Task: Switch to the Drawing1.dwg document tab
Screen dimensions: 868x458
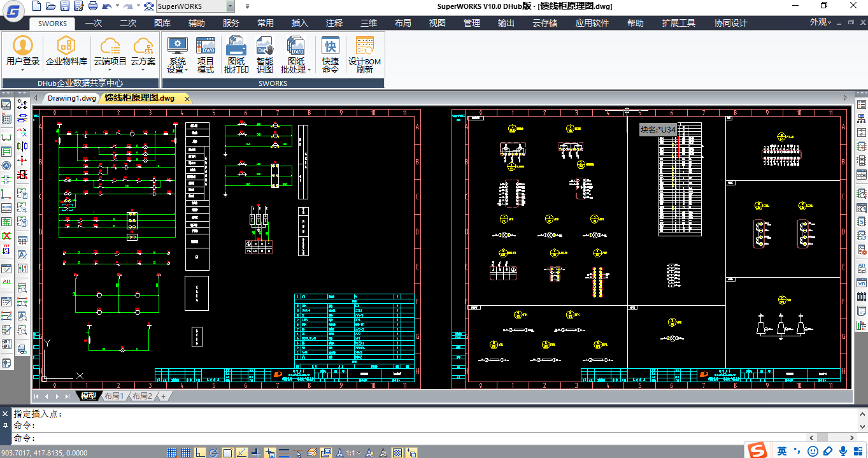Action: (71, 98)
